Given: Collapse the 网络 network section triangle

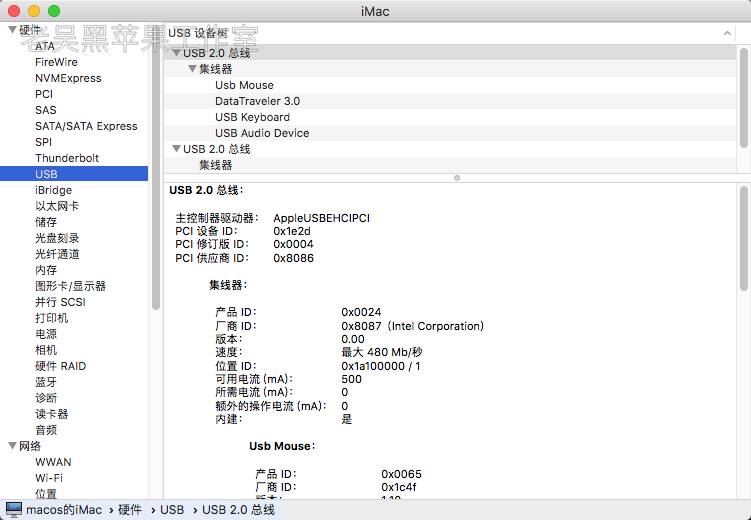Looking at the screenshot, I should [x=13, y=446].
